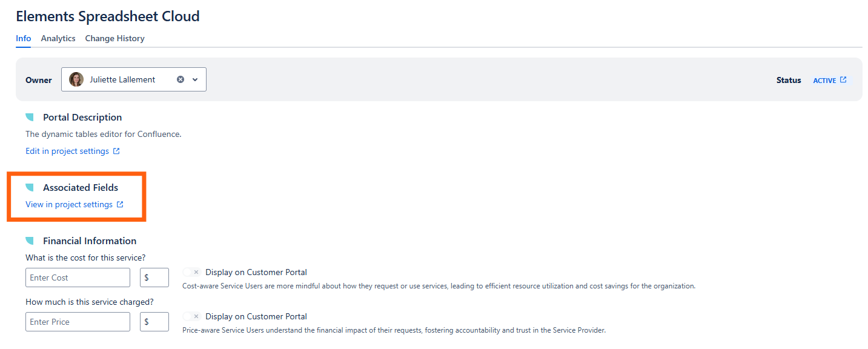Open View in project settings link
Image resolution: width=868 pixels, height=349 pixels.
(69, 205)
